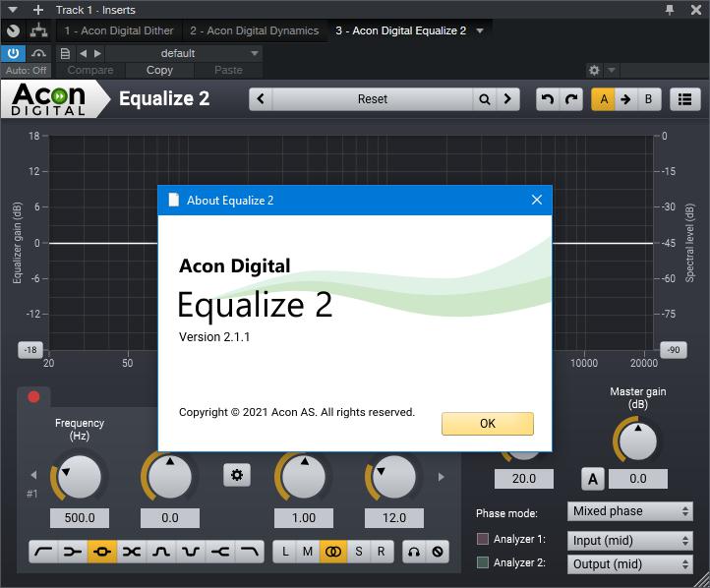The image size is (710, 588).
Task: Redo the last plugin change
Action: 571,99
